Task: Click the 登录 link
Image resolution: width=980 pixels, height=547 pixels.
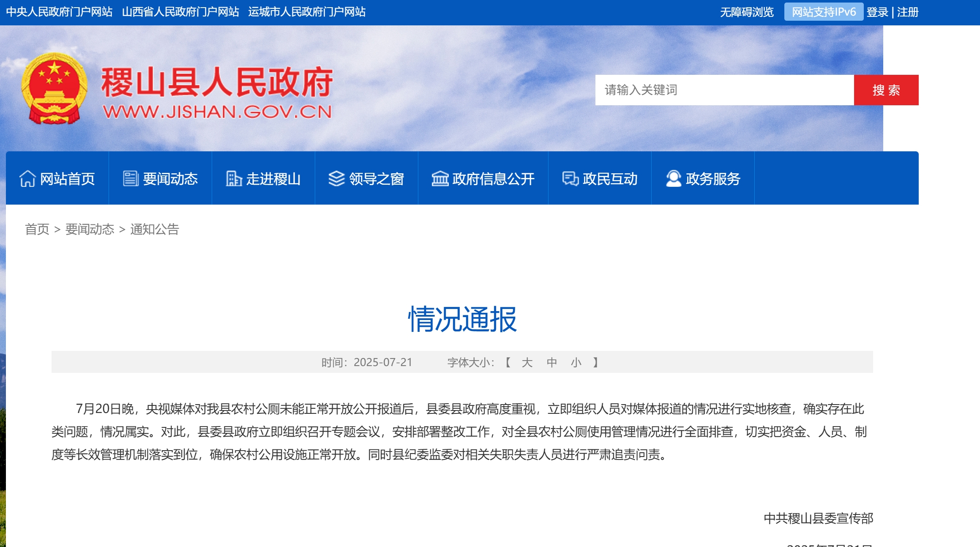Action: tap(877, 12)
